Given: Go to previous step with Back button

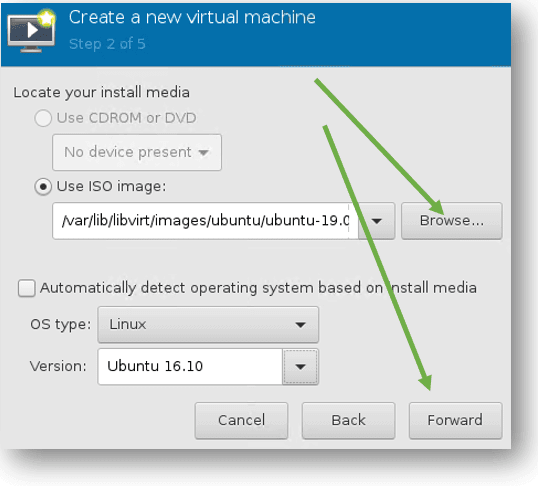Looking at the screenshot, I should tap(349, 421).
